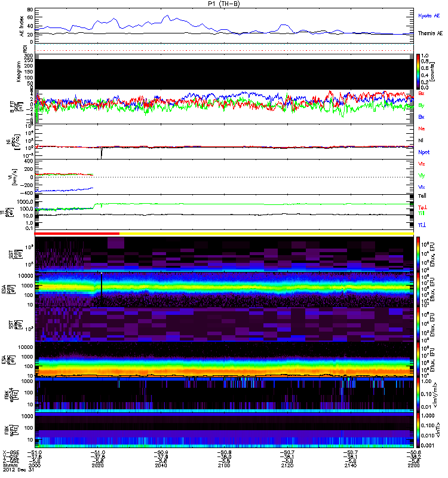Select the red Ne density legend label
The image size is (448, 478).
pyautogui.click(x=422, y=128)
